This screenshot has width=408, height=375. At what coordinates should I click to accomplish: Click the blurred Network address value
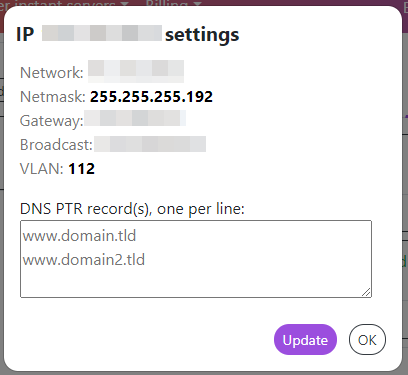click(x=136, y=71)
